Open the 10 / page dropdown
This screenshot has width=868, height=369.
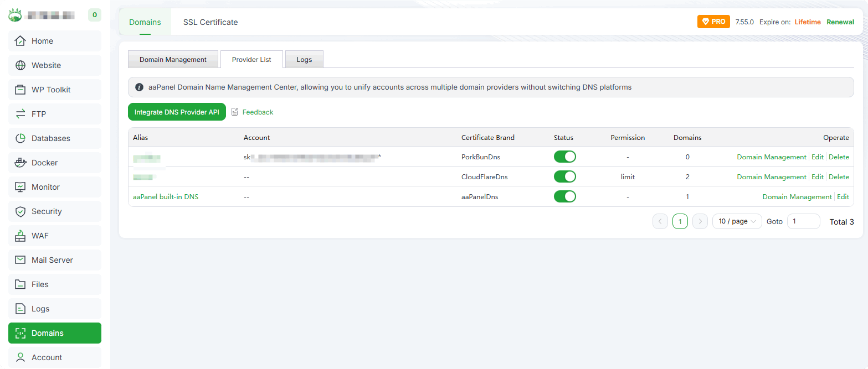coord(737,221)
